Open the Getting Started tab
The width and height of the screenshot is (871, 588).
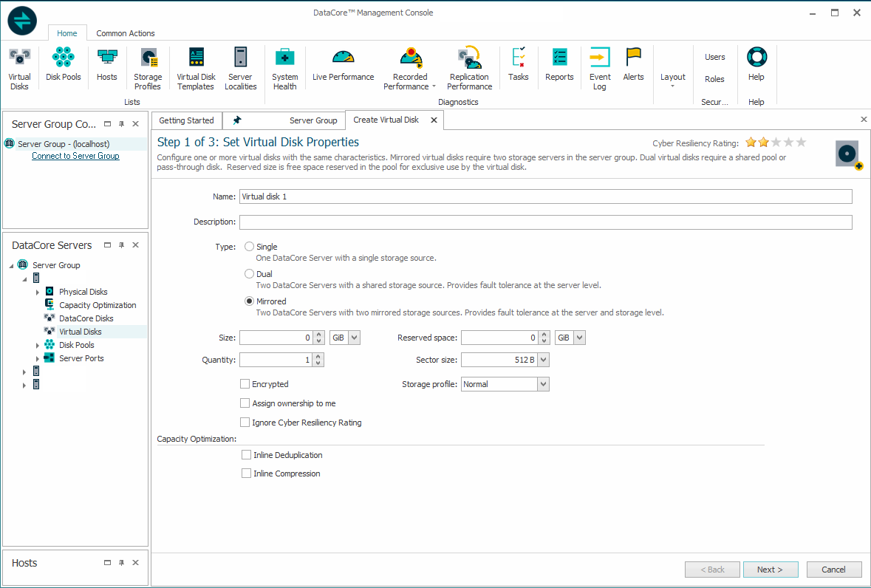click(187, 120)
